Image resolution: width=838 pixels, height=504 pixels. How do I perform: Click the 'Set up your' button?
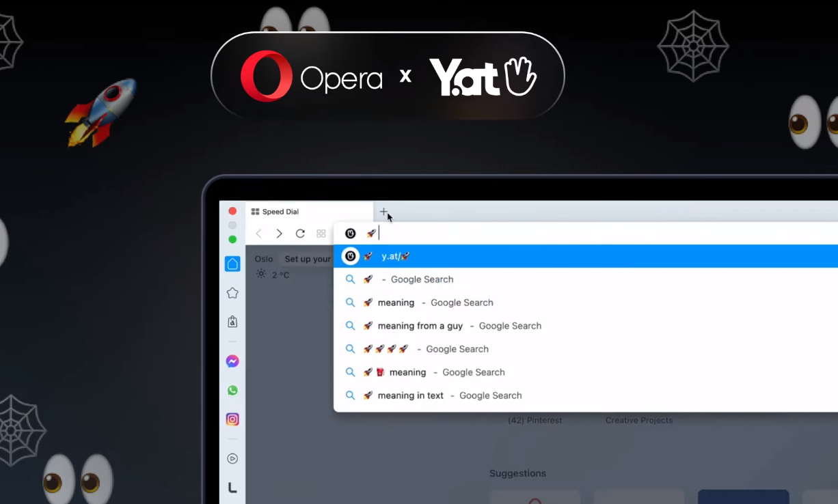pyautogui.click(x=307, y=259)
